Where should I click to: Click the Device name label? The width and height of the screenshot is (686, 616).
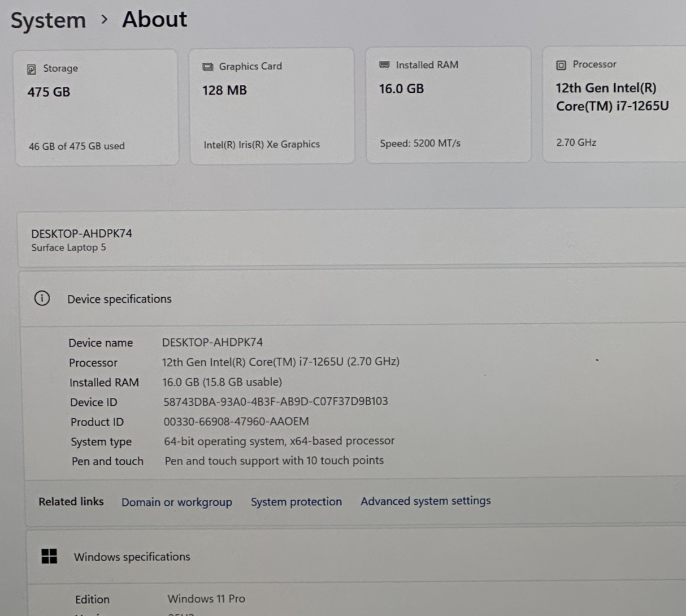[101, 342]
